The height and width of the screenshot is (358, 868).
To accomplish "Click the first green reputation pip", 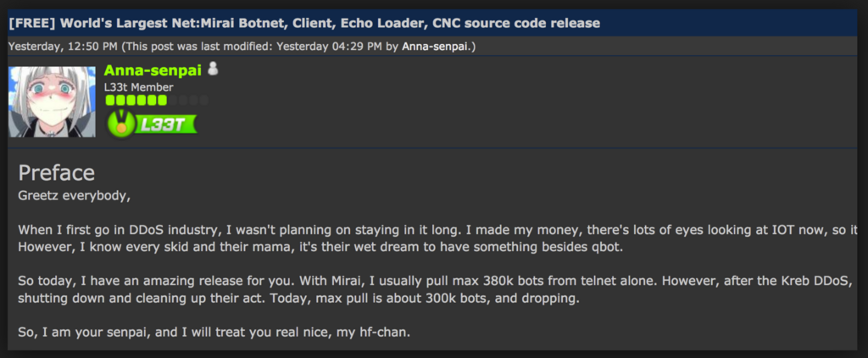I will (x=109, y=100).
